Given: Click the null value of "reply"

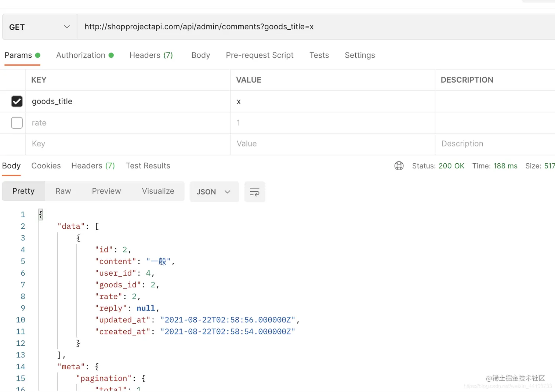Looking at the screenshot, I should click(x=146, y=308).
